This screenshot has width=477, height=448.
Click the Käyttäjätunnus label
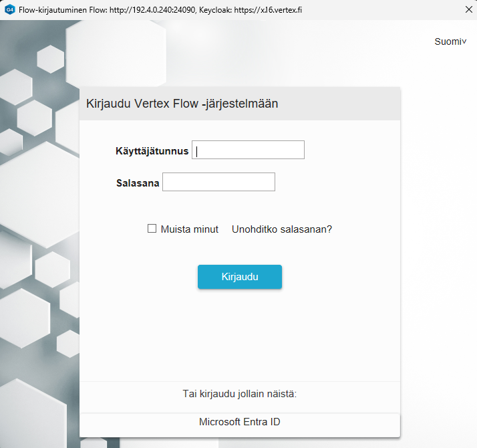pyautogui.click(x=152, y=151)
